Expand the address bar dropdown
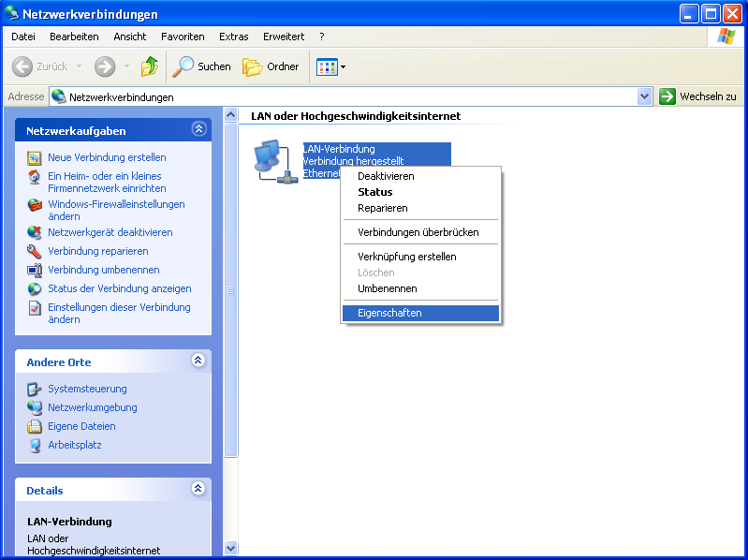748x560 pixels. [644, 96]
